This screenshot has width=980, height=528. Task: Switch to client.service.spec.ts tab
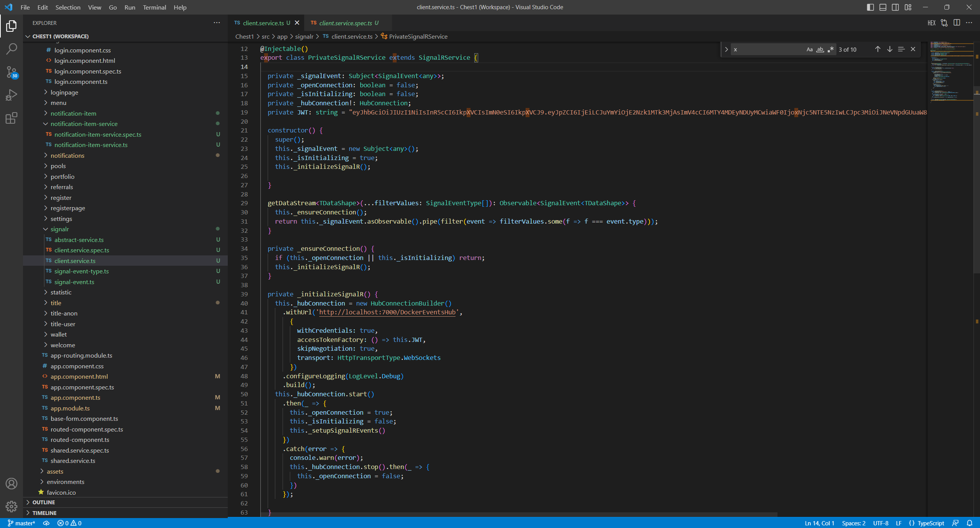point(345,23)
